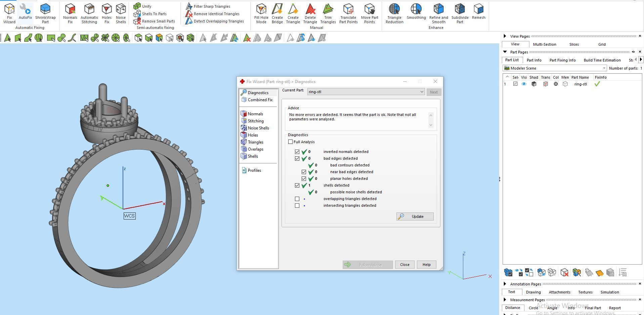Switch to the Grid view tab
644x315 pixels.
(x=602, y=44)
